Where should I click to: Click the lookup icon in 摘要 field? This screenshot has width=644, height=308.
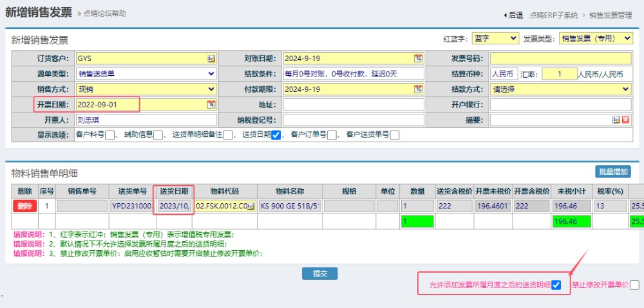pyautogui.click(x=616, y=120)
